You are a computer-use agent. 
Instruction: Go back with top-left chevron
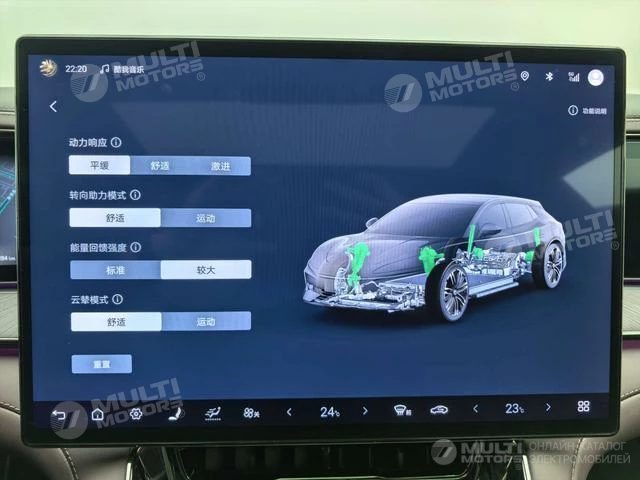(53, 106)
